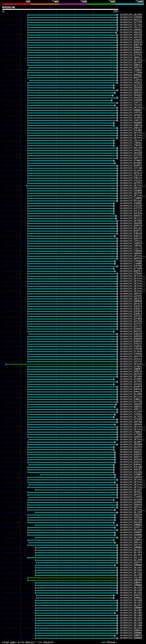Select hit UniRef100_B3NKS1
Screen dimensions: 146x644
tap(131, 399)
